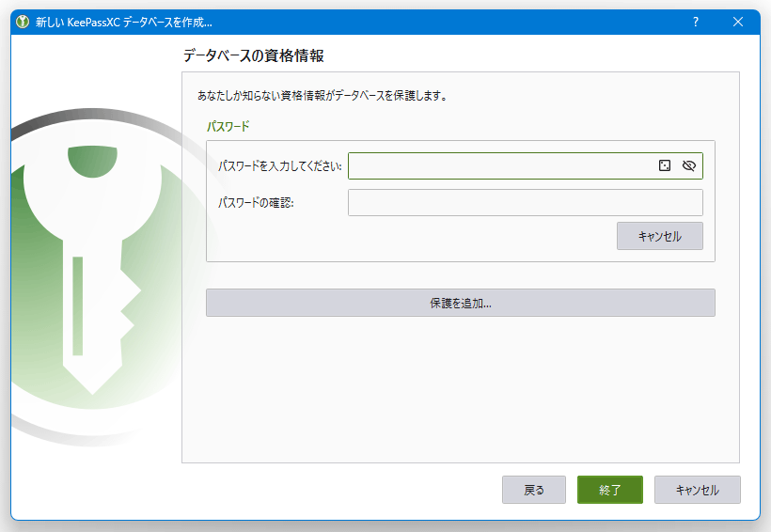The image size is (771, 532).
Task: Go back with the 戻る button
Action: click(534, 490)
